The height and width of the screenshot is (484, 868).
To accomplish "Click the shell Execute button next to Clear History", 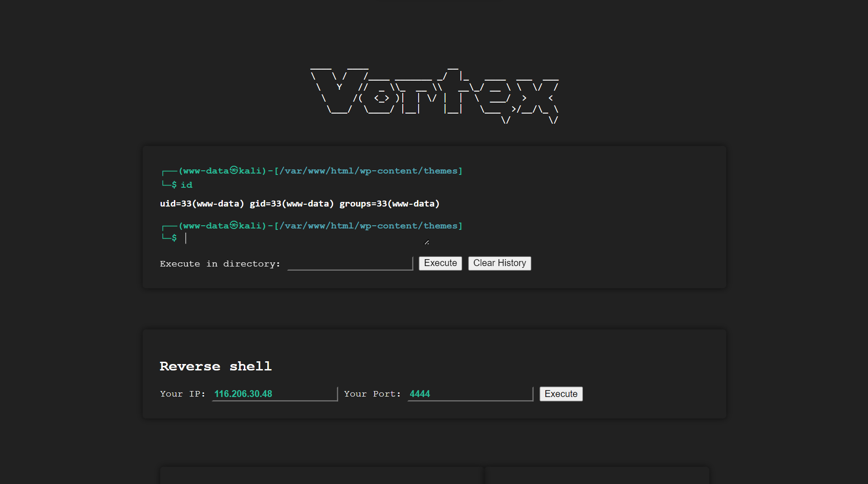I will point(440,263).
